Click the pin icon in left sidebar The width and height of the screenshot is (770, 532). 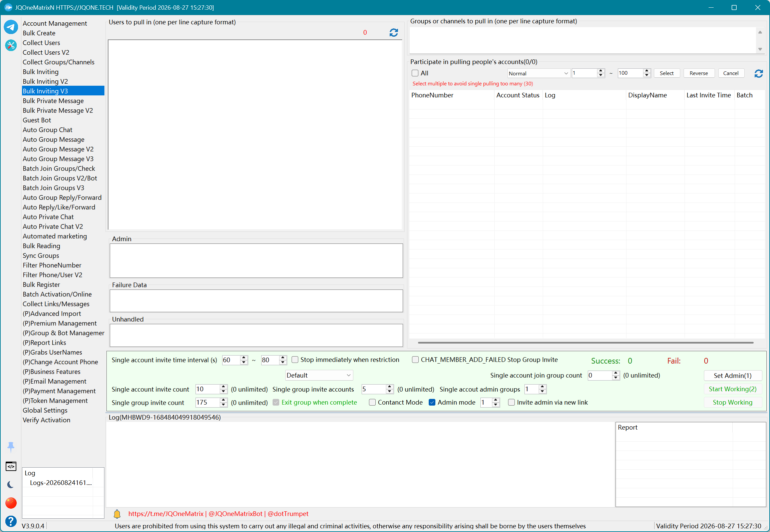[x=11, y=447]
